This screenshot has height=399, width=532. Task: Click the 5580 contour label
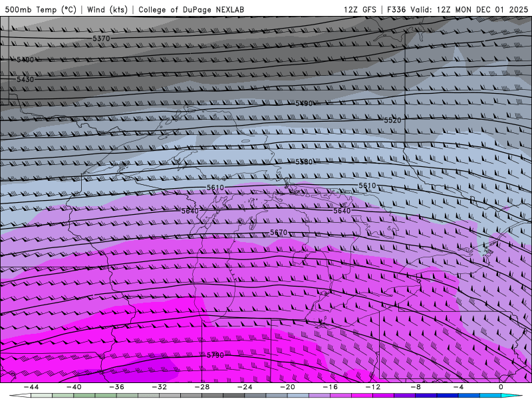point(304,162)
